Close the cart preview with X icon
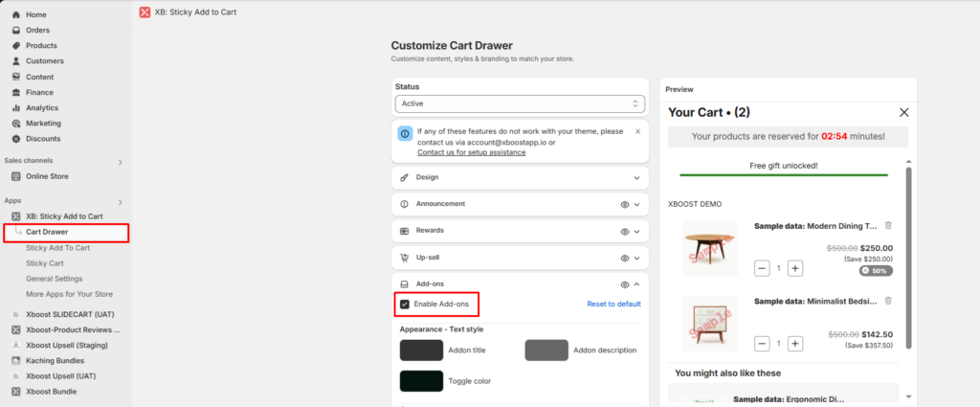The width and height of the screenshot is (980, 407). (903, 112)
